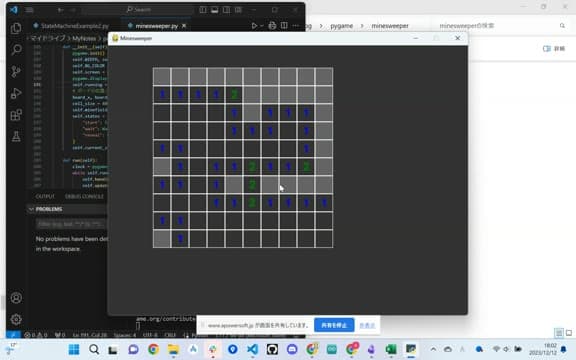The height and width of the screenshot is (360, 576).
Task: Click the Problems filter input field
Action: [x=71, y=224]
